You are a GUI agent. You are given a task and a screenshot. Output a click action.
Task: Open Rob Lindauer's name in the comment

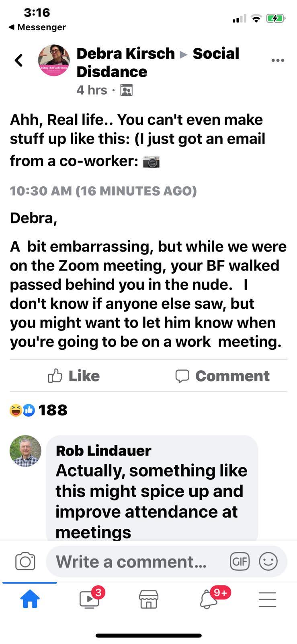[103, 450]
